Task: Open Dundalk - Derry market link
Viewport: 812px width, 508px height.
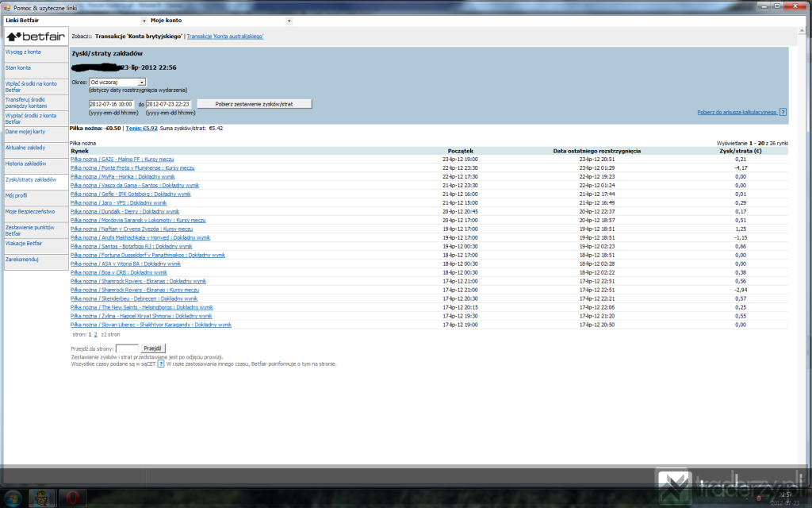Action: [x=124, y=211]
